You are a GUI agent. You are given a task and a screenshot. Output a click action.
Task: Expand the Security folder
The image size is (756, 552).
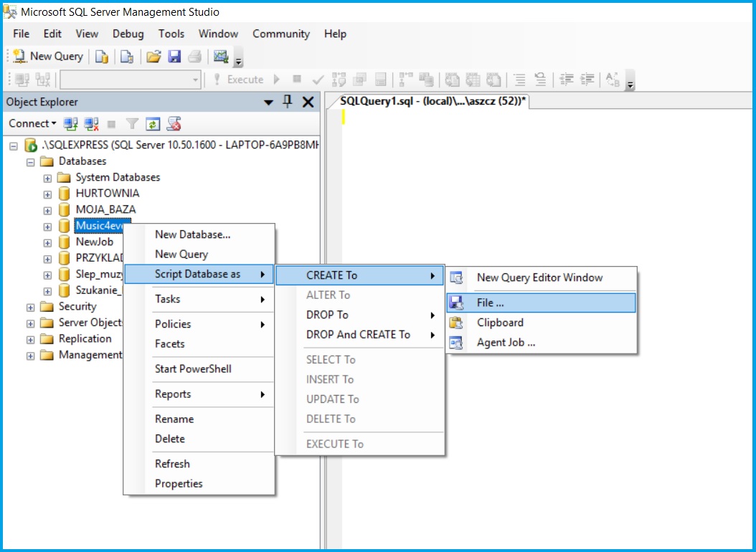29,306
